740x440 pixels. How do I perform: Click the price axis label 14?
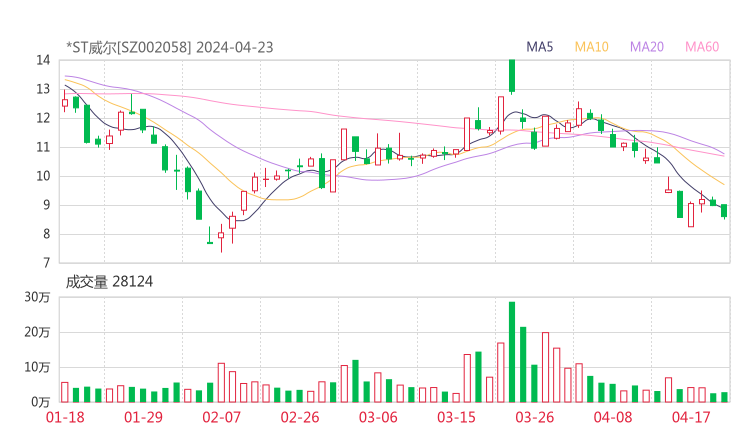tap(43, 60)
